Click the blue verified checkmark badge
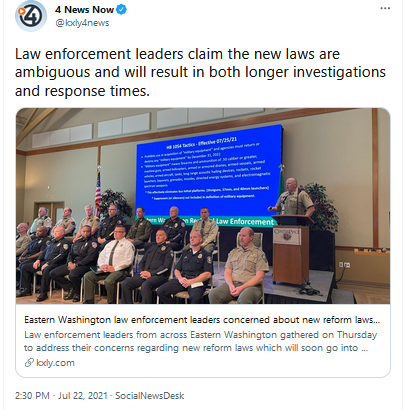Screen dimensions: 404x410 coord(121,10)
